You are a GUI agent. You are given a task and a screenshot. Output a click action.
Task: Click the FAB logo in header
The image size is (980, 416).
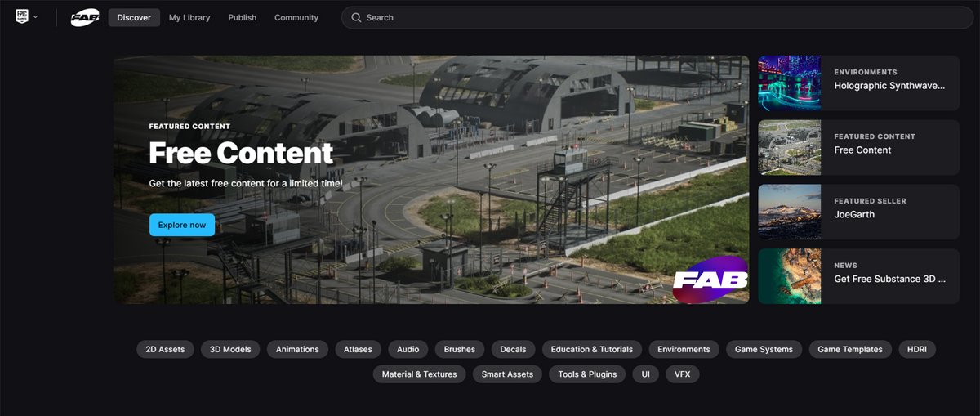85,17
